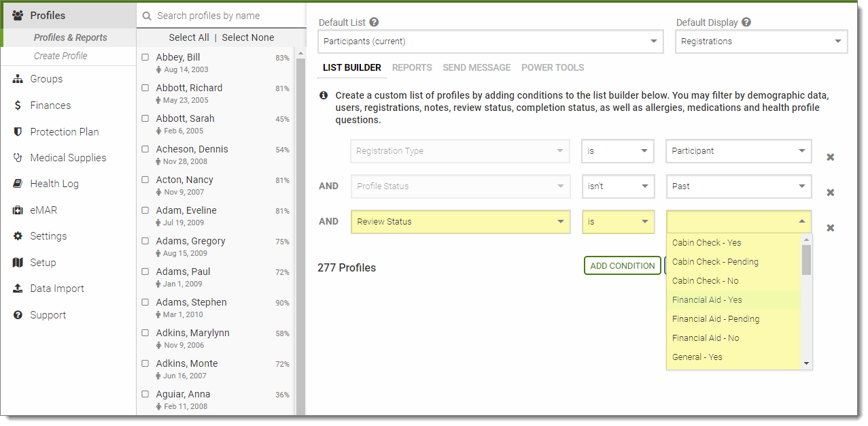Viewport: 868px width, 426px height.
Task: Click the Select All link
Action: [189, 37]
